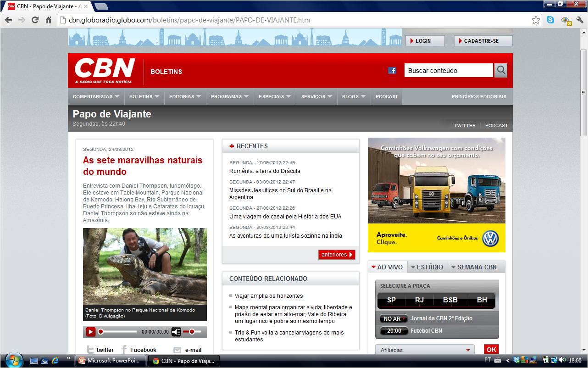Switch to Microsoft PowerPoint on the taskbar

coord(111,361)
